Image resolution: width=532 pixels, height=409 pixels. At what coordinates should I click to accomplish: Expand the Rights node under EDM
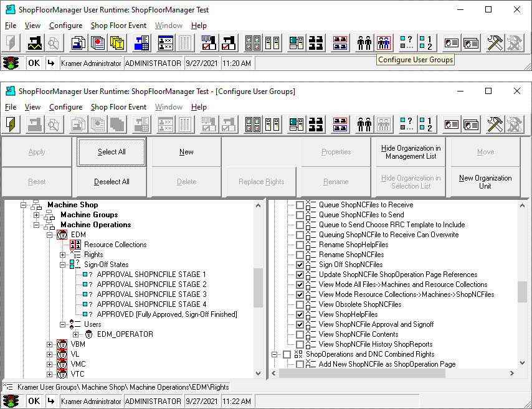click(63, 255)
